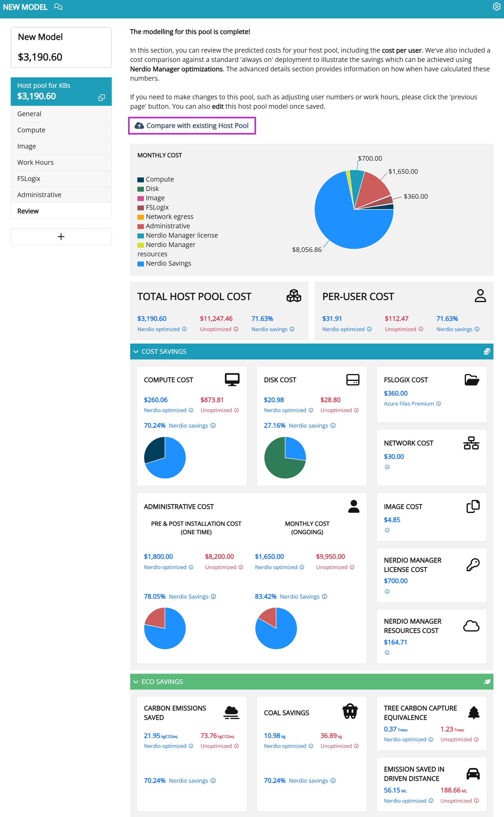Click the Nerdio Savings legend color swatch
Image resolution: width=504 pixels, height=817 pixels.
140,263
